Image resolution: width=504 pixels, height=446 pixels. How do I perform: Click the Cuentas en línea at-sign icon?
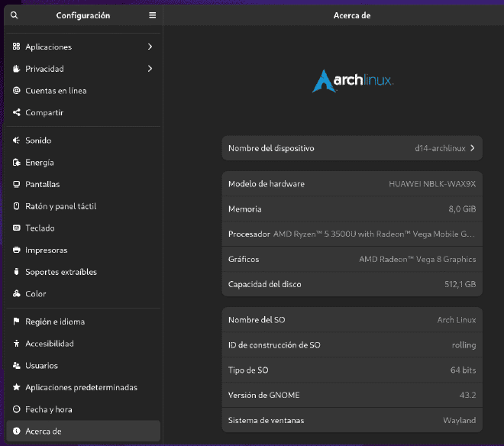(x=16, y=90)
